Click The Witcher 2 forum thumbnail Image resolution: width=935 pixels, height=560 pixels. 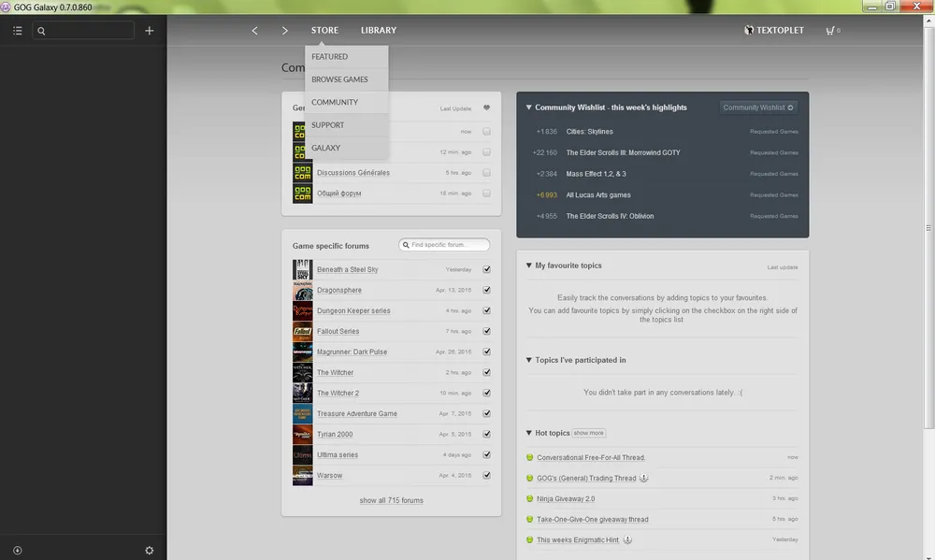tap(302, 394)
